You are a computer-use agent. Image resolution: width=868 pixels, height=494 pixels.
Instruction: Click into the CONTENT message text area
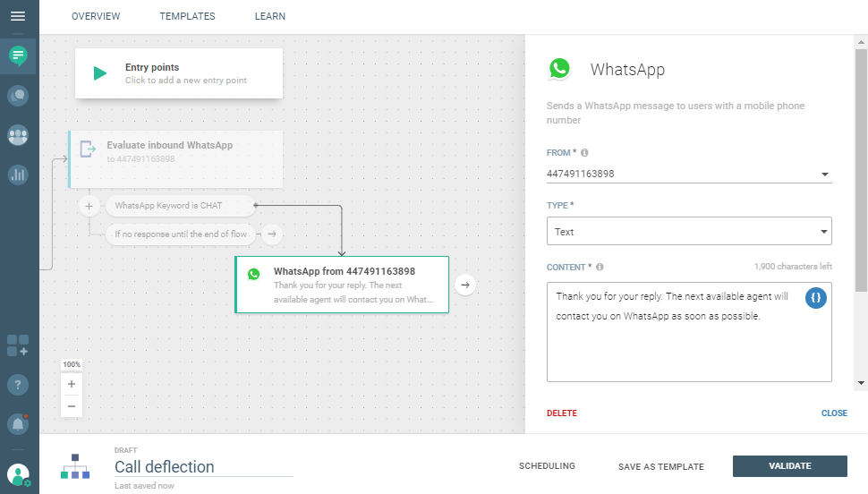[689, 332]
